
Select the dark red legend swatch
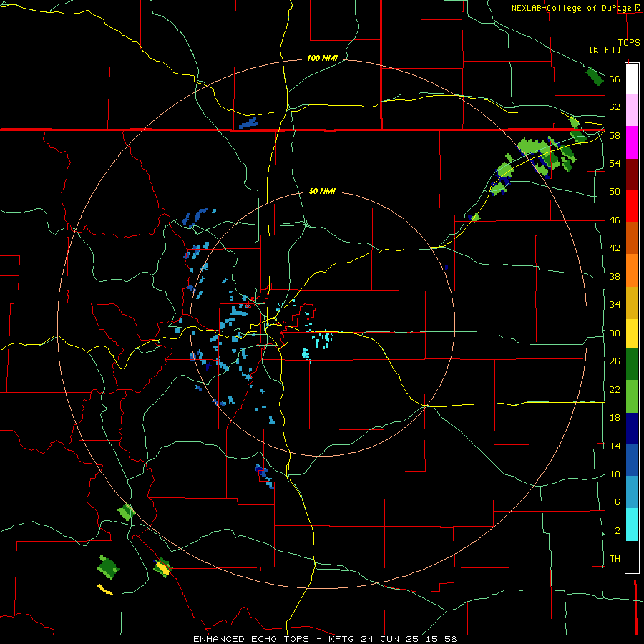pyautogui.click(x=632, y=175)
